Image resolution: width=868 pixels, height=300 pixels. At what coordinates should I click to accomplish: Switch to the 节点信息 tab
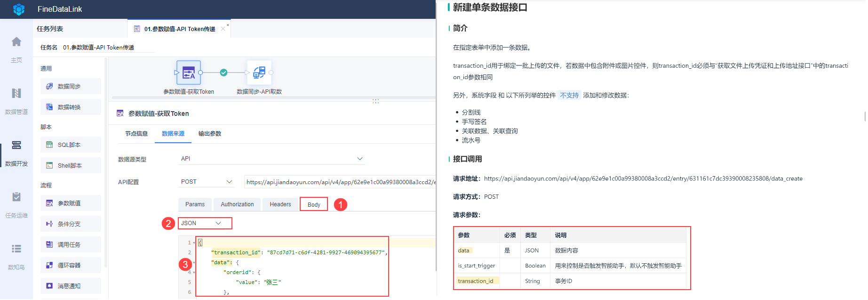[x=136, y=134]
